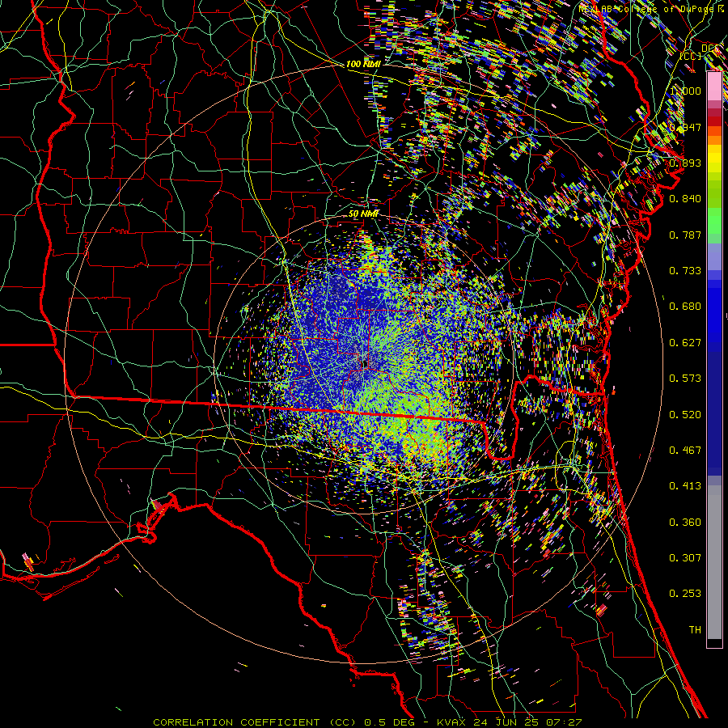The height and width of the screenshot is (728, 728).
Task: Select the 0.840 legend value
Action: point(685,198)
